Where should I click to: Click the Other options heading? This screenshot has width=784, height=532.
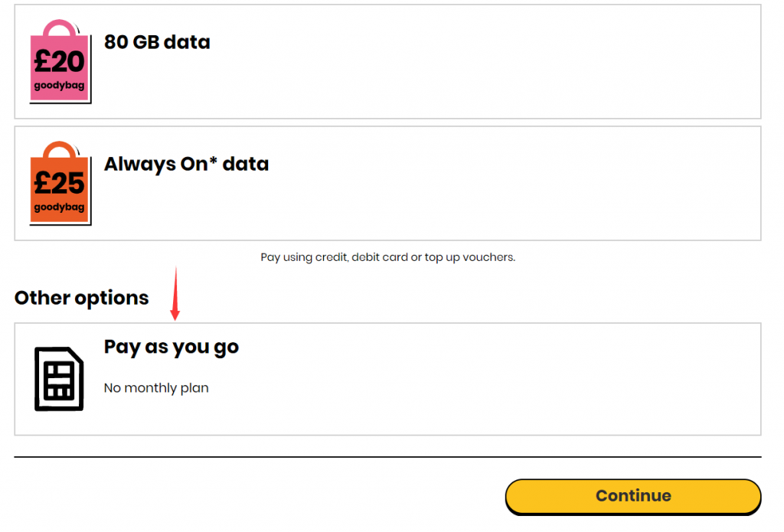point(81,298)
